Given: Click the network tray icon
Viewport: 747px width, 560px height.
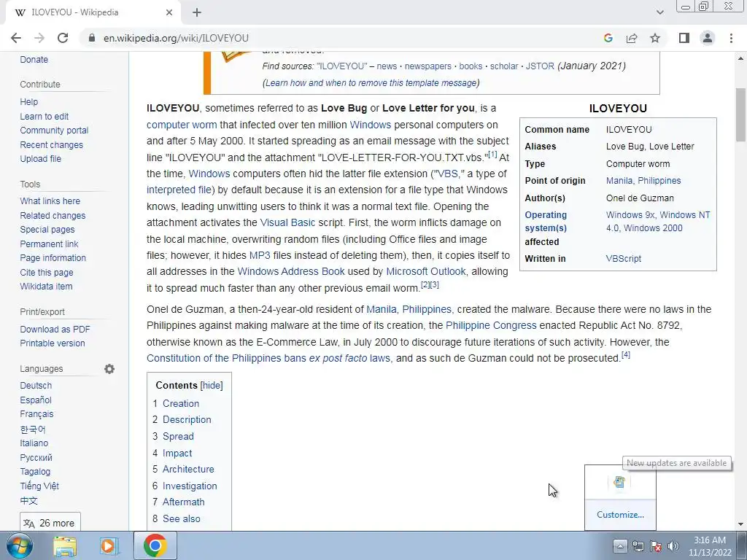Looking at the screenshot, I should click(x=638, y=546).
